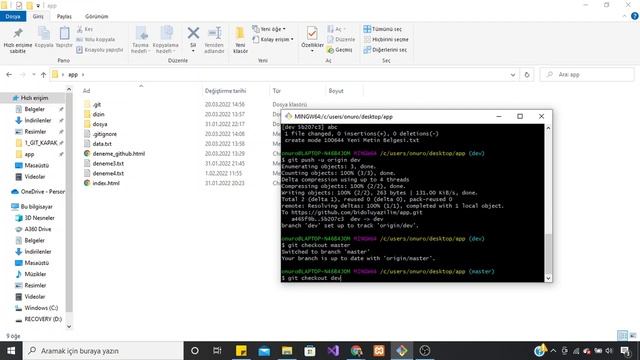Click the terminal scrollbar down arrow
This screenshot has height=360, width=640.
[x=548, y=278]
